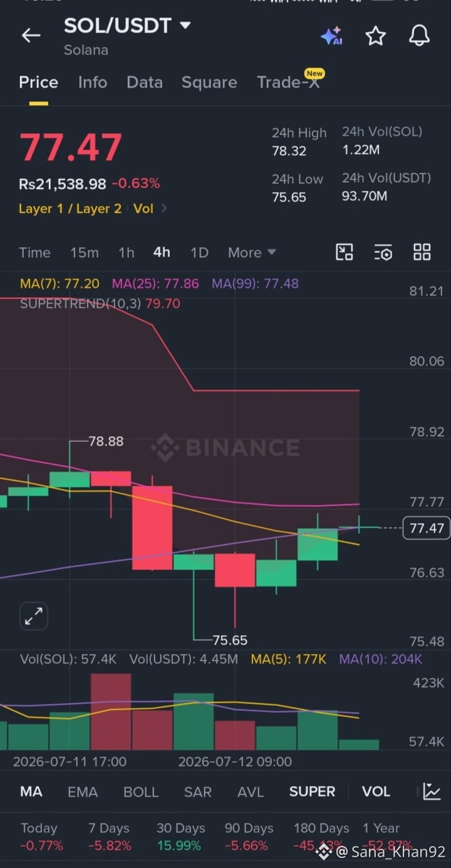
Task: Tap the Today -0.77% performance
Action: 41,837
